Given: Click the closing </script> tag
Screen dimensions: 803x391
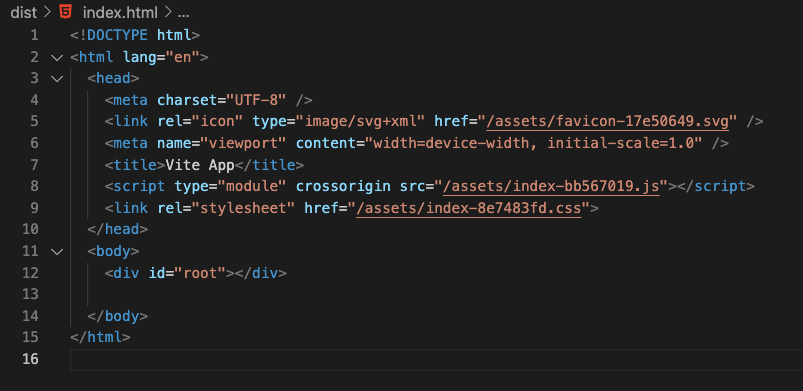Looking at the screenshot, I should tap(715, 187).
